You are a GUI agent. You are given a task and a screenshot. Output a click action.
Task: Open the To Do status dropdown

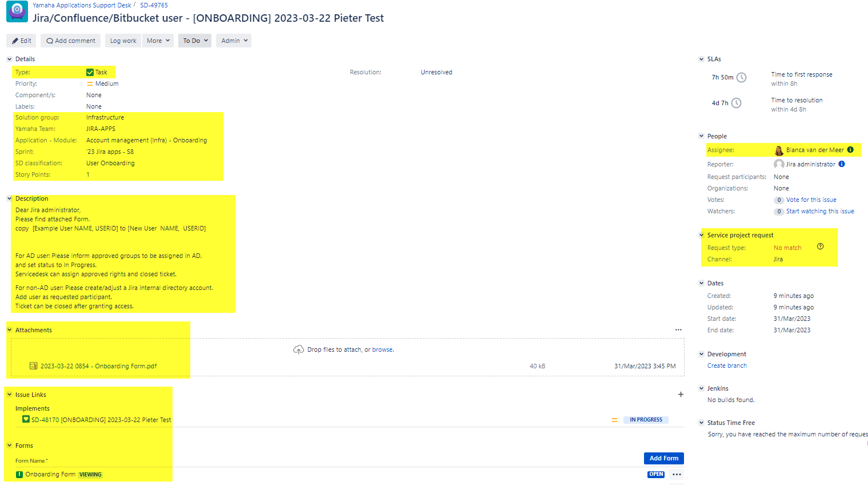point(195,41)
